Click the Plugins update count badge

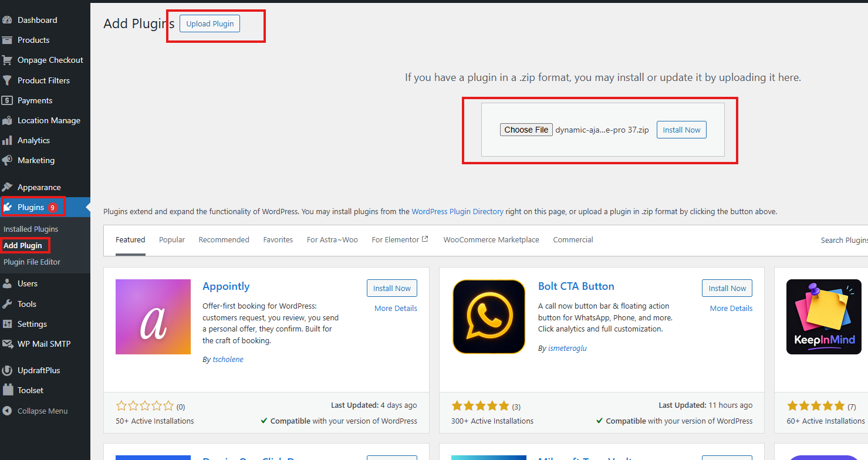point(52,208)
